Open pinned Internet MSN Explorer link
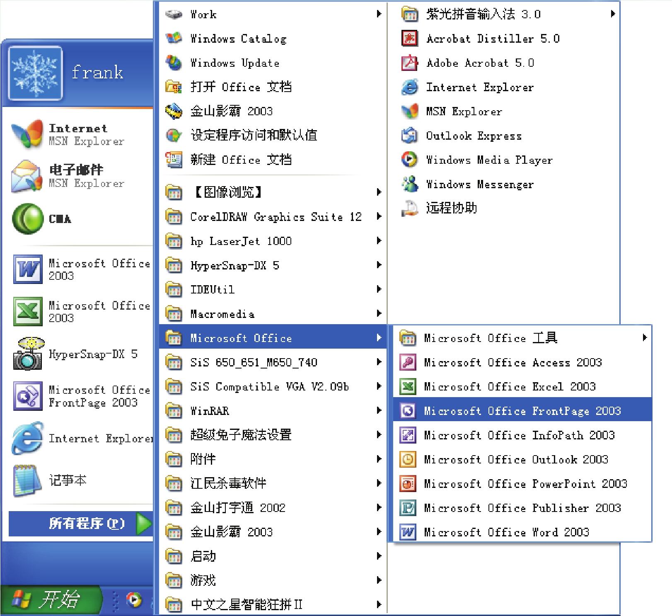Image resolution: width=672 pixels, height=616 pixels. pos(81,134)
